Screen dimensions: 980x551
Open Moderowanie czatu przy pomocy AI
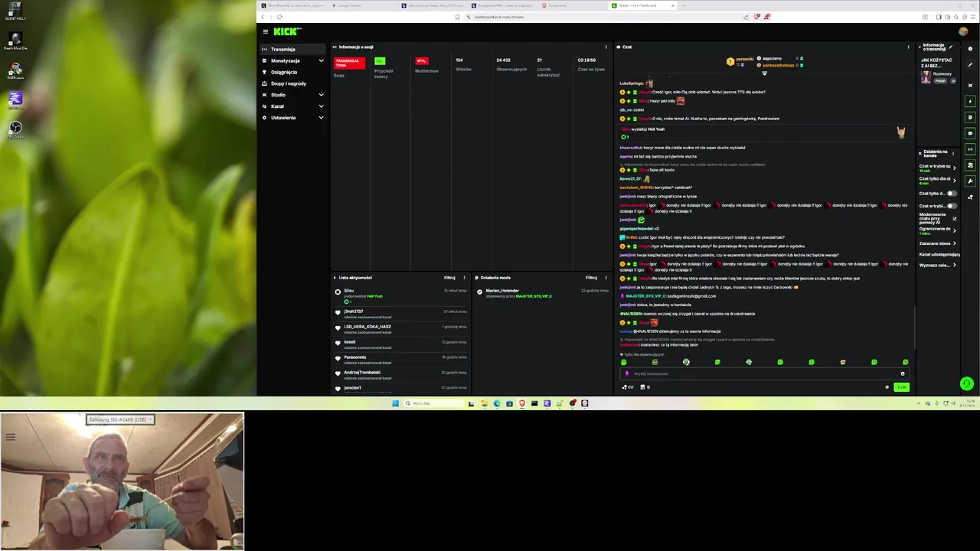[937, 218]
